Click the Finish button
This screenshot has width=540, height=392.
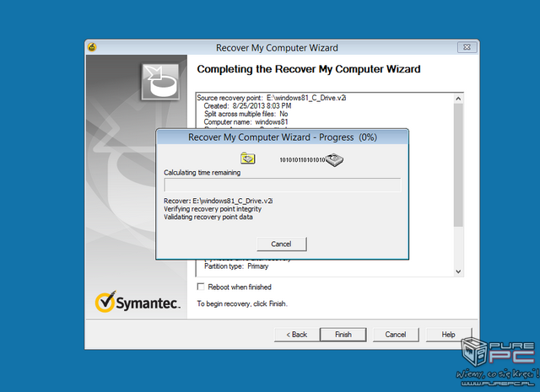(343, 335)
